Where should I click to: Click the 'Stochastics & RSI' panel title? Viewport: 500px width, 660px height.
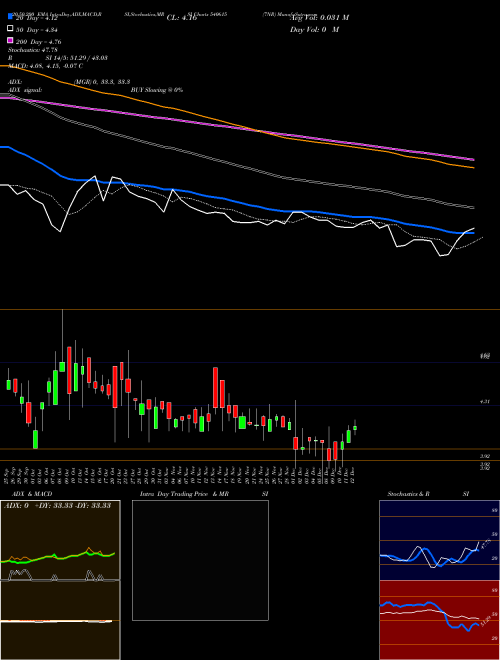pos(428,494)
